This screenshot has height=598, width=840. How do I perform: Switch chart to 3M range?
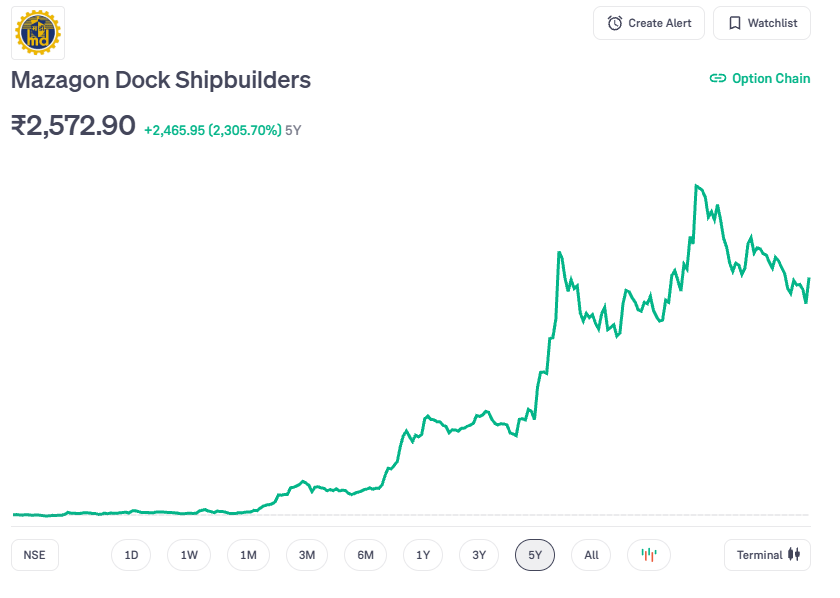pos(307,555)
